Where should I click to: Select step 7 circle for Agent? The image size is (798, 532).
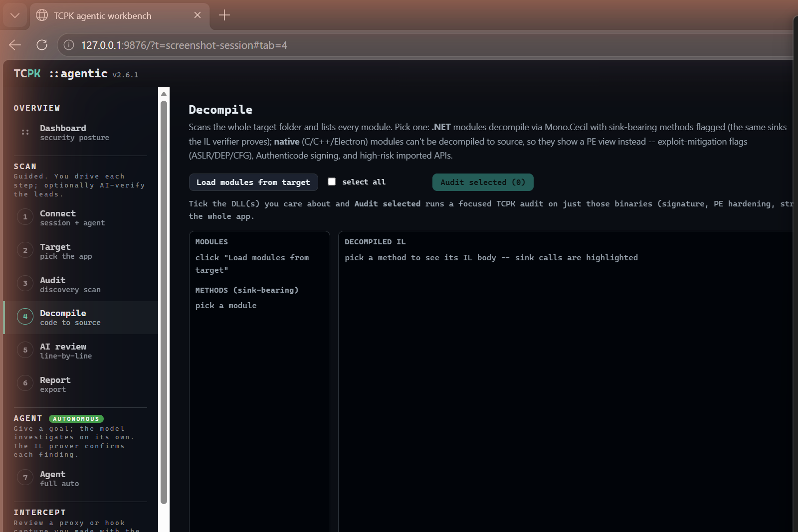(25, 478)
